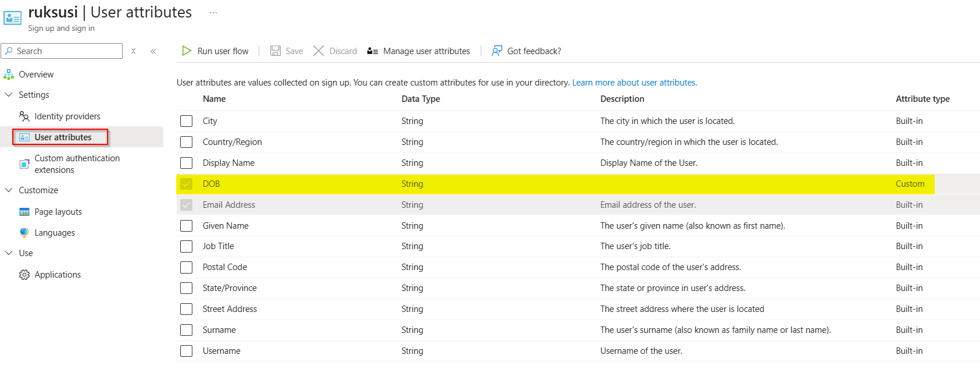Open Languages settings
This screenshot has height=369, width=980.
pyautogui.click(x=55, y=233)
